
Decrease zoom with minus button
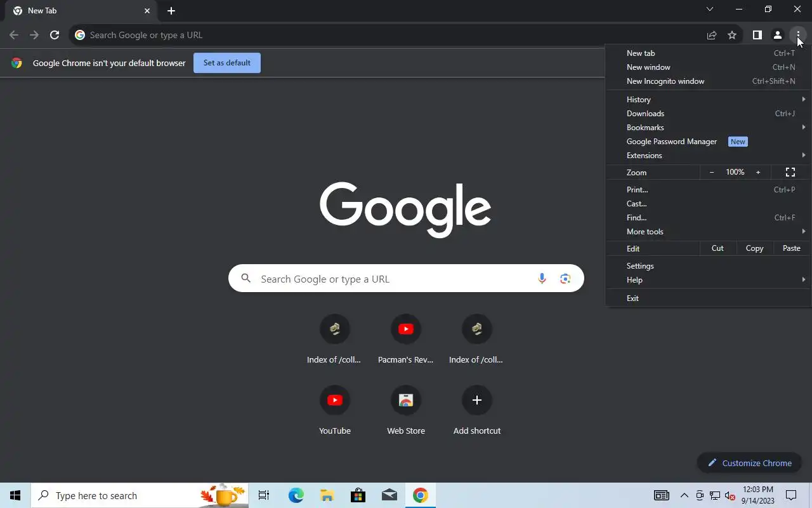[712, 173]
